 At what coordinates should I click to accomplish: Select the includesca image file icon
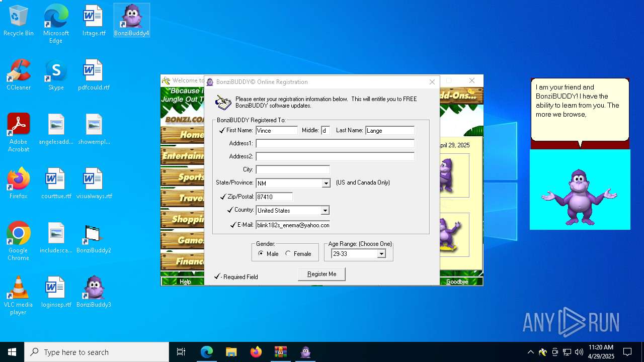56,238
